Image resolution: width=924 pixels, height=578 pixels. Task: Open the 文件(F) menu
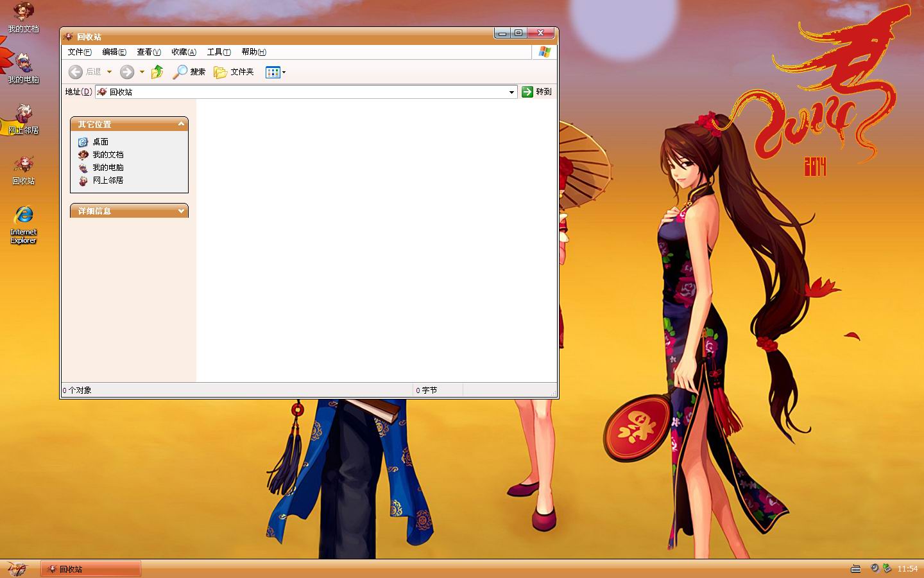pyautogui.click(x=80, y=52)
